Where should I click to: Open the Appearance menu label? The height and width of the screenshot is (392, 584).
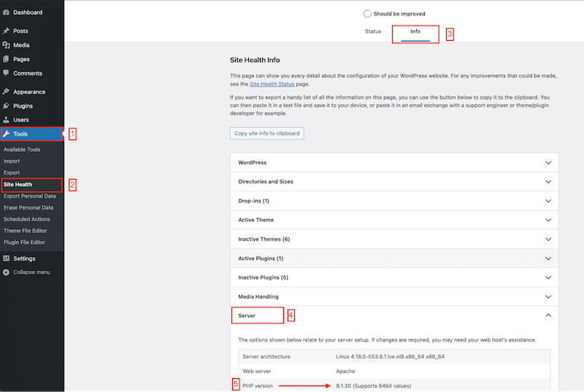click(x=29, y=92)
